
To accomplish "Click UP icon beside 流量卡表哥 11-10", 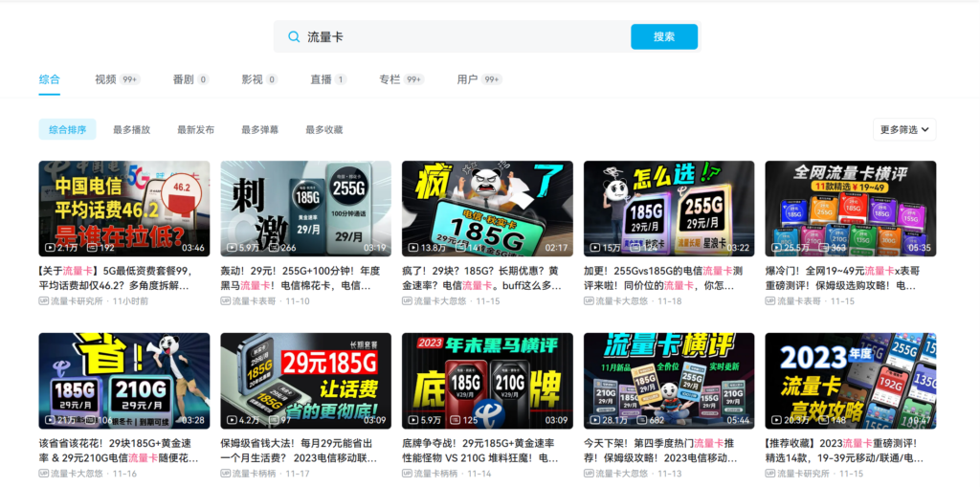I will (x=225, y=300).
